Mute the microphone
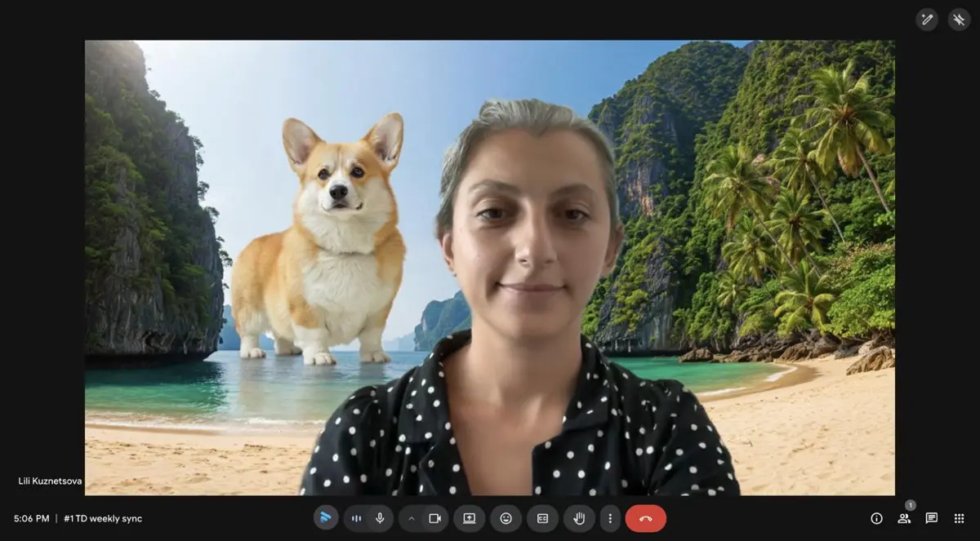Screen dimensions: 980x541 coord(380,518)
